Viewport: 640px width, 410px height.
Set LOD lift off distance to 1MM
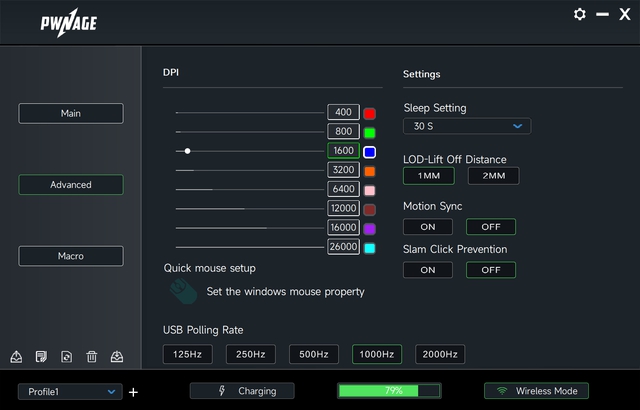(x=429, y=176)
